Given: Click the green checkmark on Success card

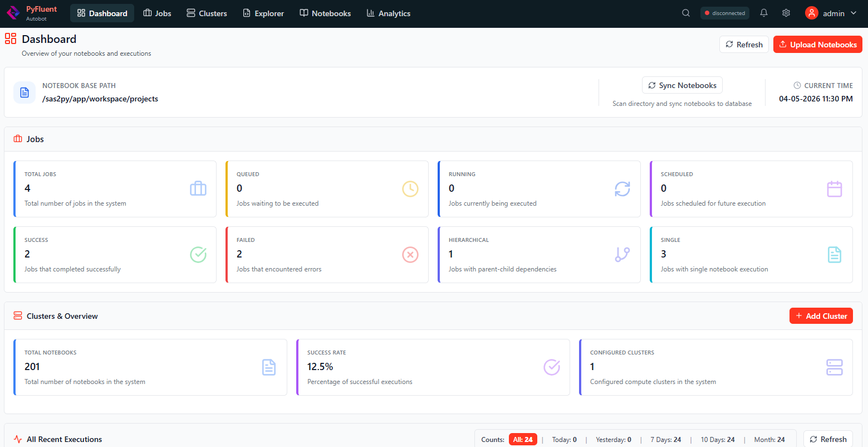Looking at the screenshot, I should coord(198,255).
